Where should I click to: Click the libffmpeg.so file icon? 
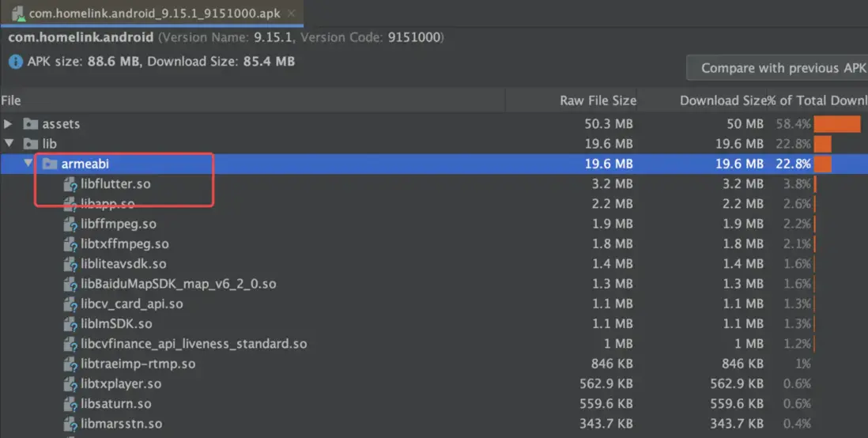tap(70, 225)
